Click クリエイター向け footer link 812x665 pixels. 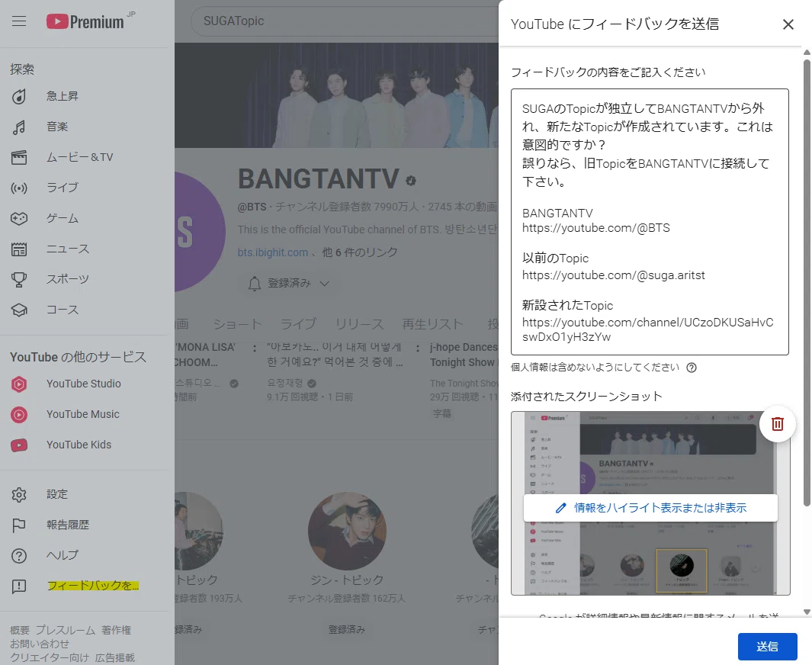click(x=50, y=657)
